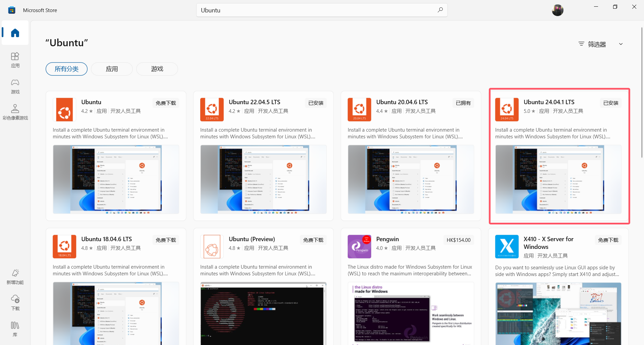Viewport: 644px width, 345px height.
Task: Click the Ubuntu app icon
Action: [64, 110]
